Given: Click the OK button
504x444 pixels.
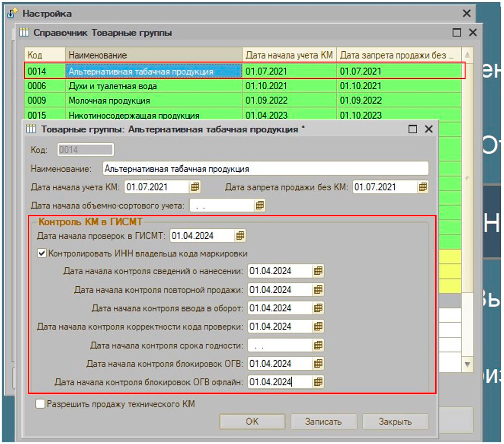Looking at the screenshot, I should tap(252, 422).
